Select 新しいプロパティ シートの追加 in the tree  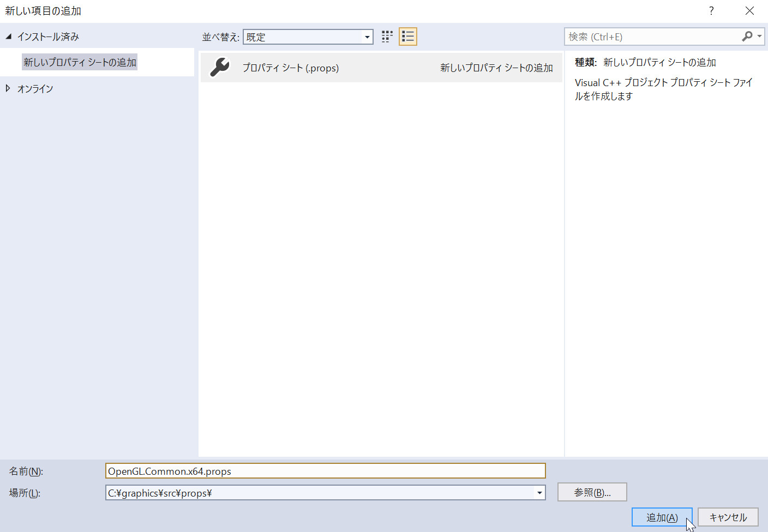pos(80,62)
